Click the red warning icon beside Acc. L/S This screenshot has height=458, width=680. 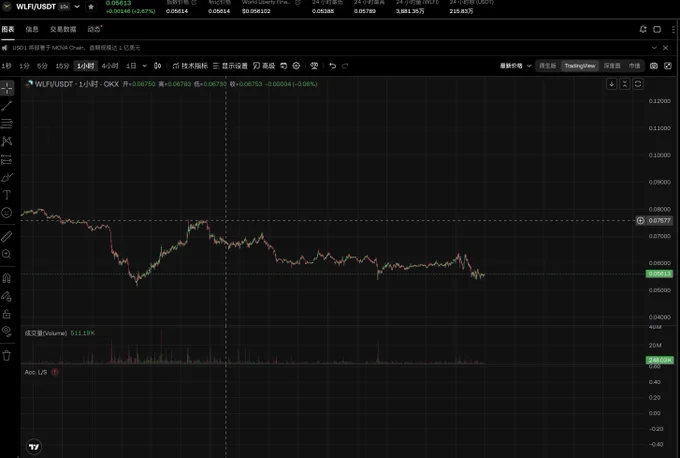tap(55, 372)
